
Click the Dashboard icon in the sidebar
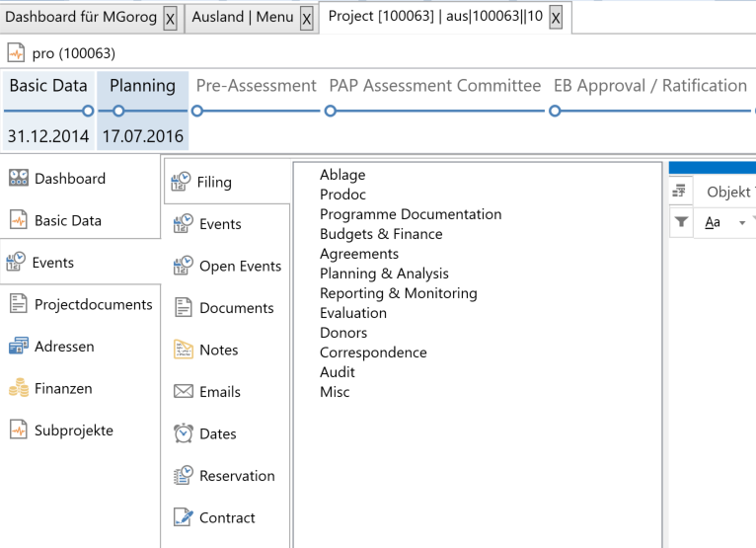tap(19, 179)
